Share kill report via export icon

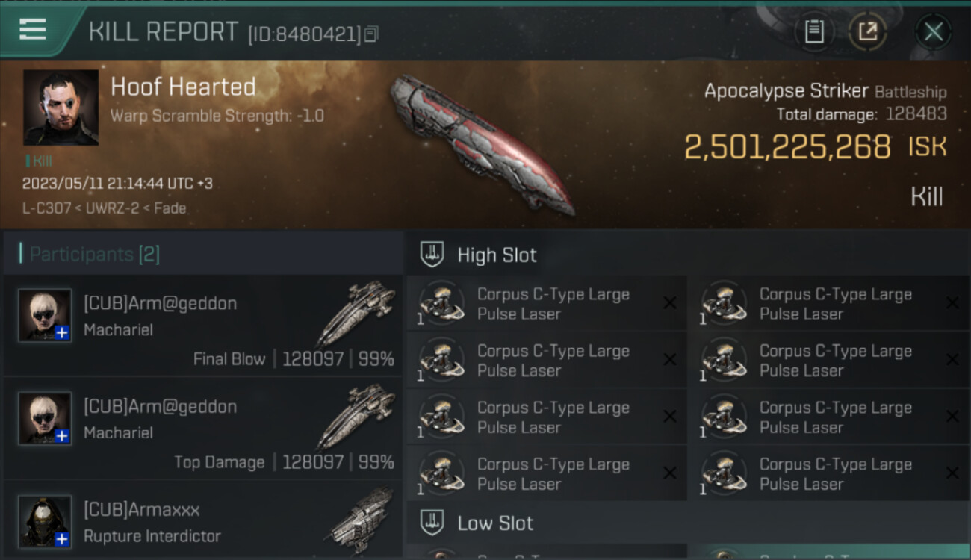[867, 32]
